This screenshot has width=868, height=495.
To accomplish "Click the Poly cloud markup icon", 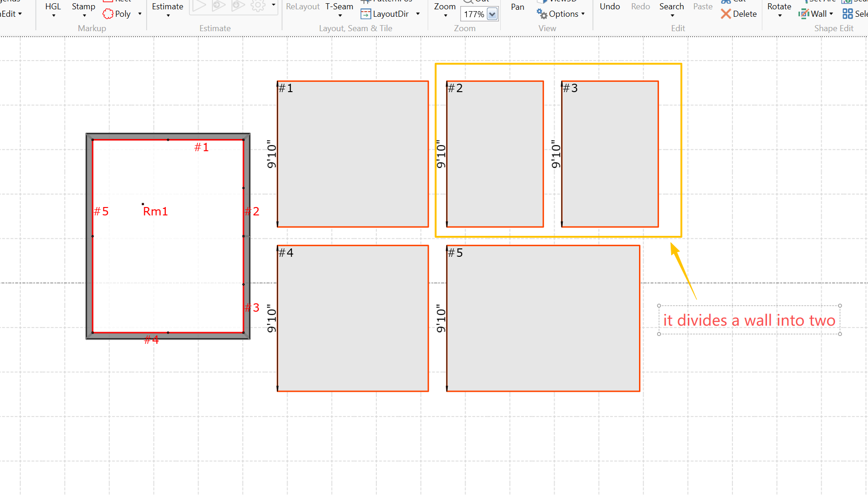I will 108,14.
